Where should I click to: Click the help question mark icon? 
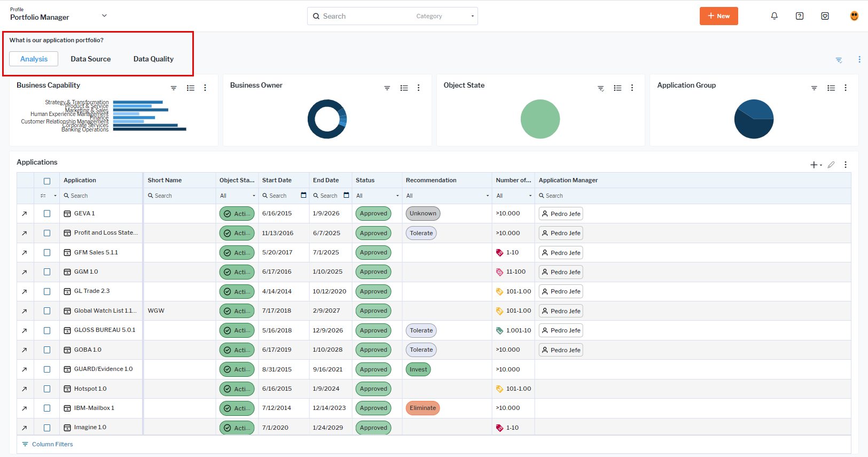(800, 16)
